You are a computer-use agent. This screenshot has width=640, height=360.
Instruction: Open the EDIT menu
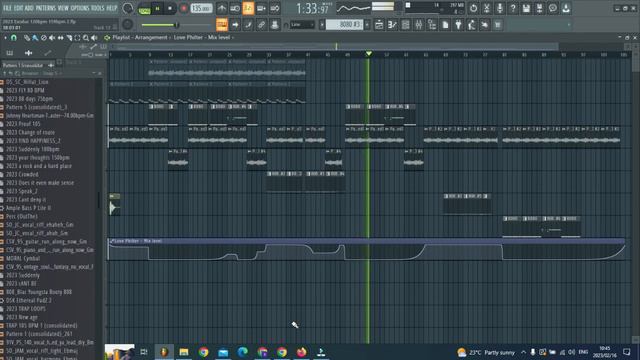(18, 8)
